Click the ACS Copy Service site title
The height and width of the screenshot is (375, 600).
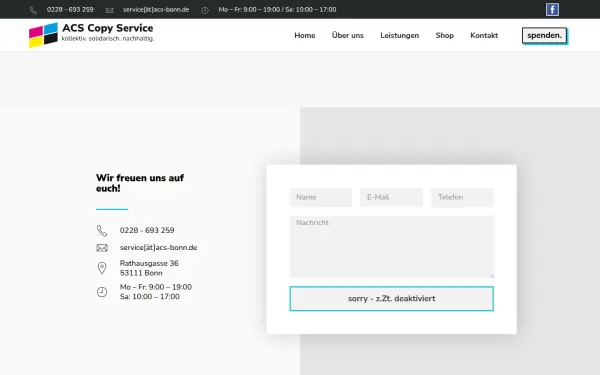click(x=108, y=28)
